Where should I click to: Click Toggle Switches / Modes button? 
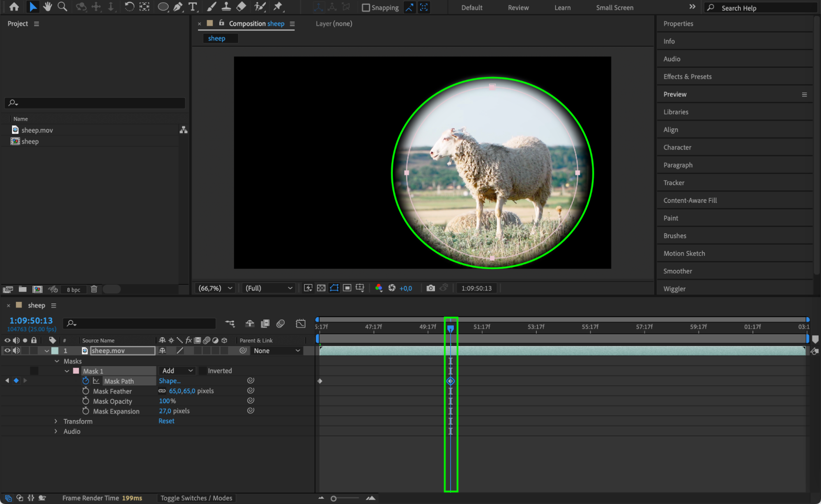196,498
